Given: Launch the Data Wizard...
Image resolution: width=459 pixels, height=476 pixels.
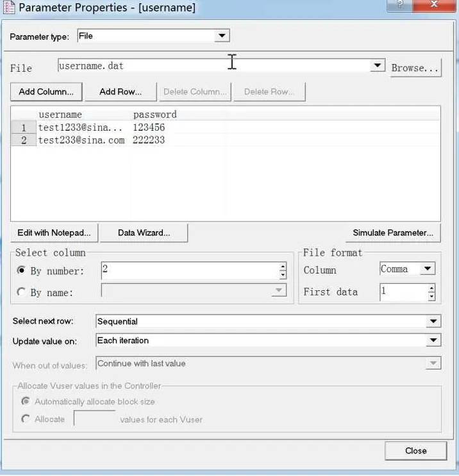Looking at the screenshot, I should click(144, 233).
